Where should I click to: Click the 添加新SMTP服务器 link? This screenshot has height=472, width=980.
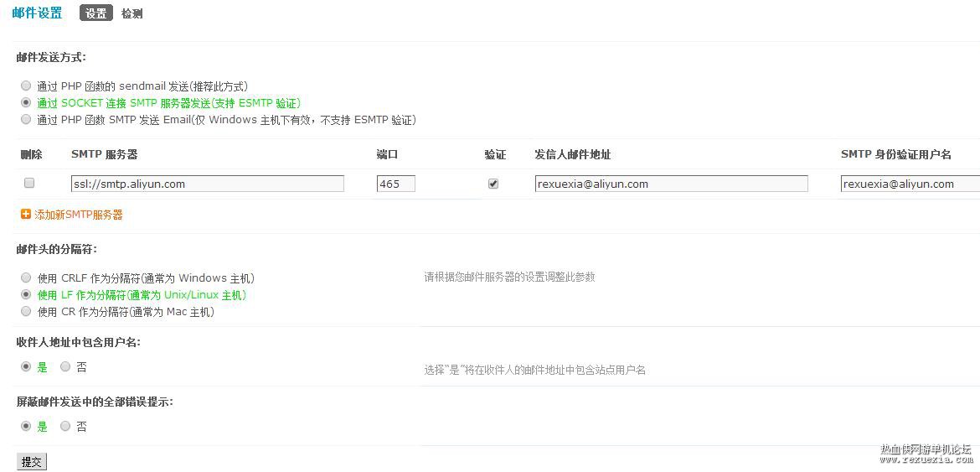point(79,215)
